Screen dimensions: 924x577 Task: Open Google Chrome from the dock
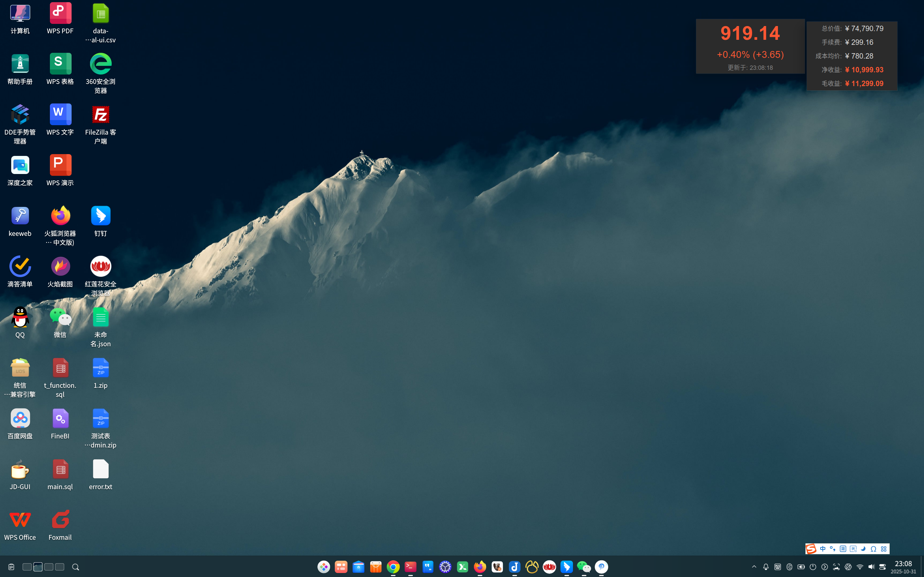393,567
